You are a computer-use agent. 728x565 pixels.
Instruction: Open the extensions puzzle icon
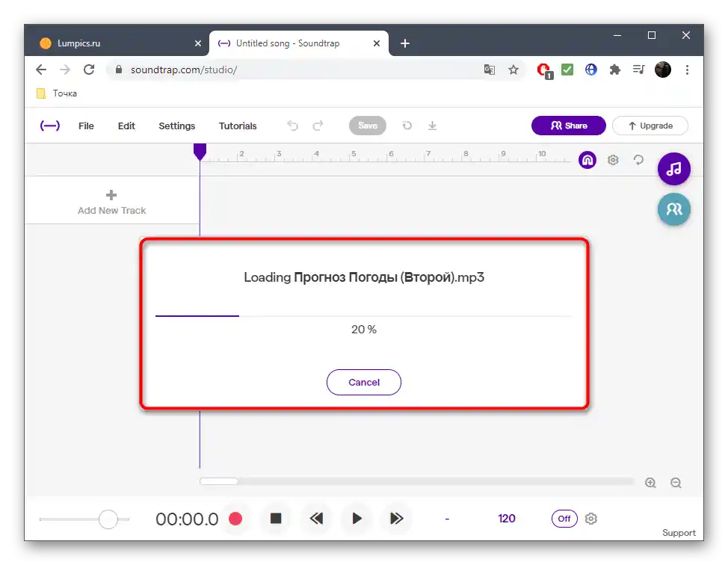click(614, 70)
